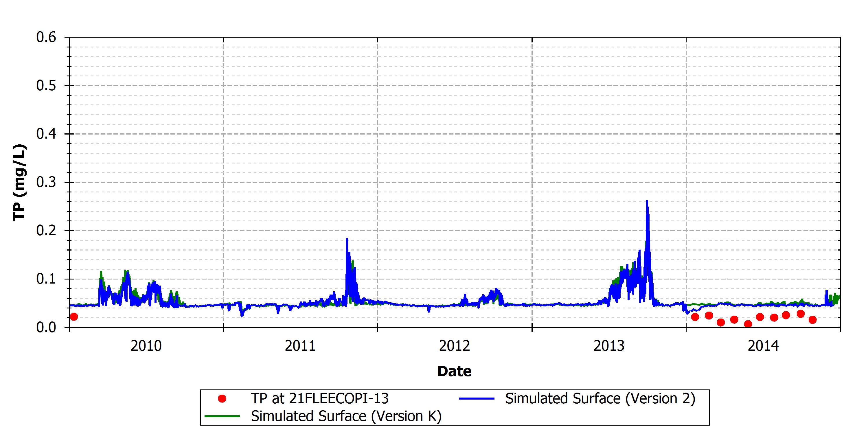Select the 'Simulated Surface (Version K)' legend label

(346, 416)
